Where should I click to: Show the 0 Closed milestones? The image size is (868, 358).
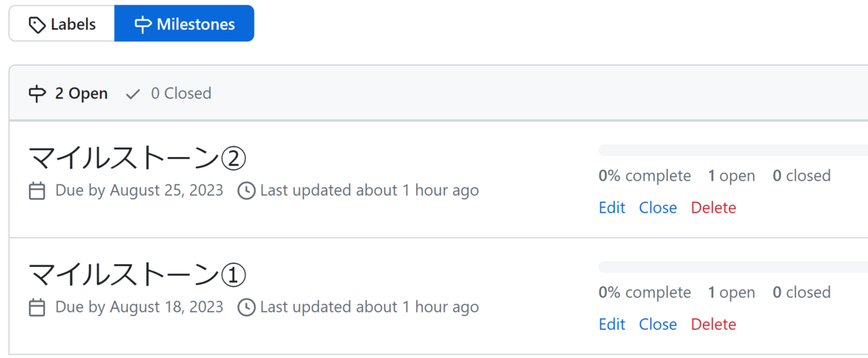169,93
